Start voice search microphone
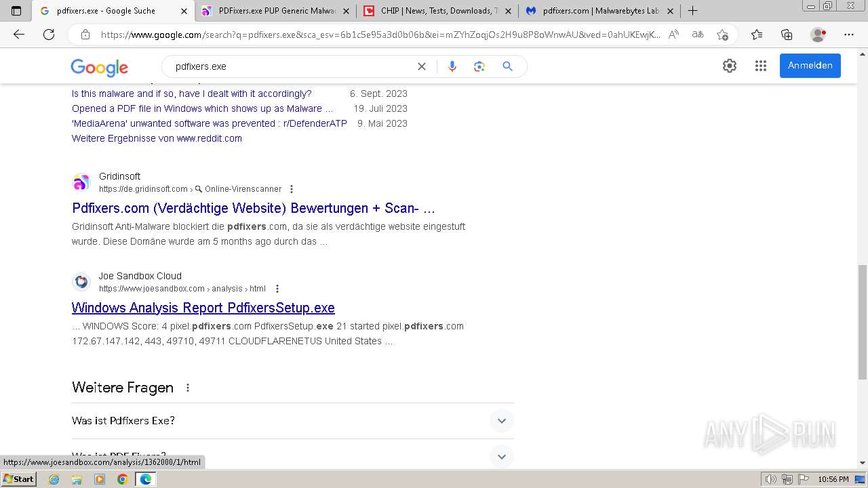 (452, 66)
